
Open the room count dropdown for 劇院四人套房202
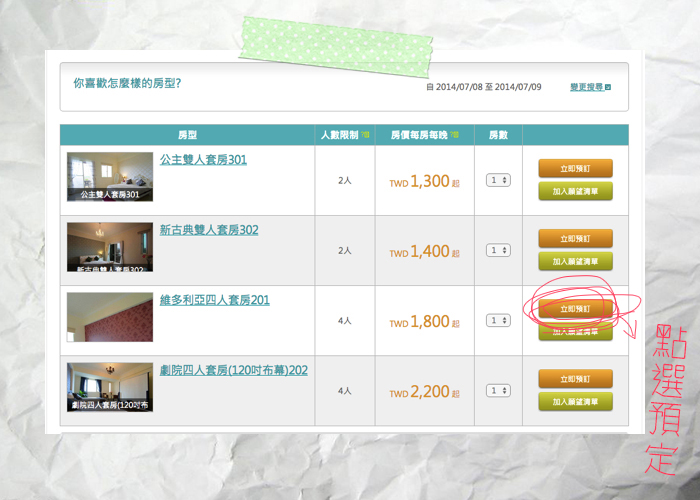[x=498, y=390]
